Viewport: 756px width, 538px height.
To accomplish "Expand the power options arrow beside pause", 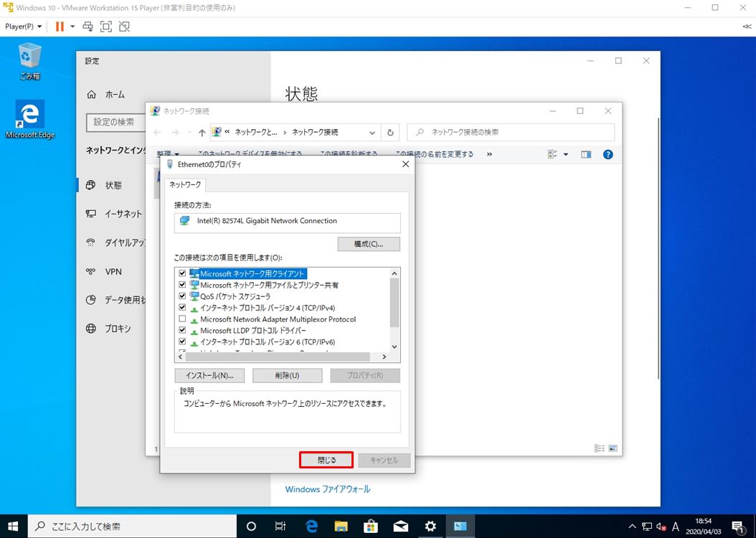I will tap(73, 27).
